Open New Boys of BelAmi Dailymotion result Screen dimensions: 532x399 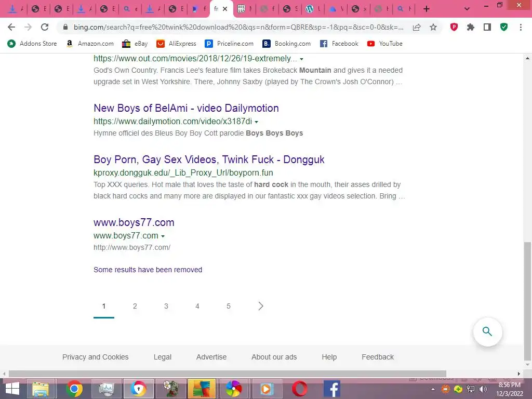pyautogui.click(x=186, y=108)
